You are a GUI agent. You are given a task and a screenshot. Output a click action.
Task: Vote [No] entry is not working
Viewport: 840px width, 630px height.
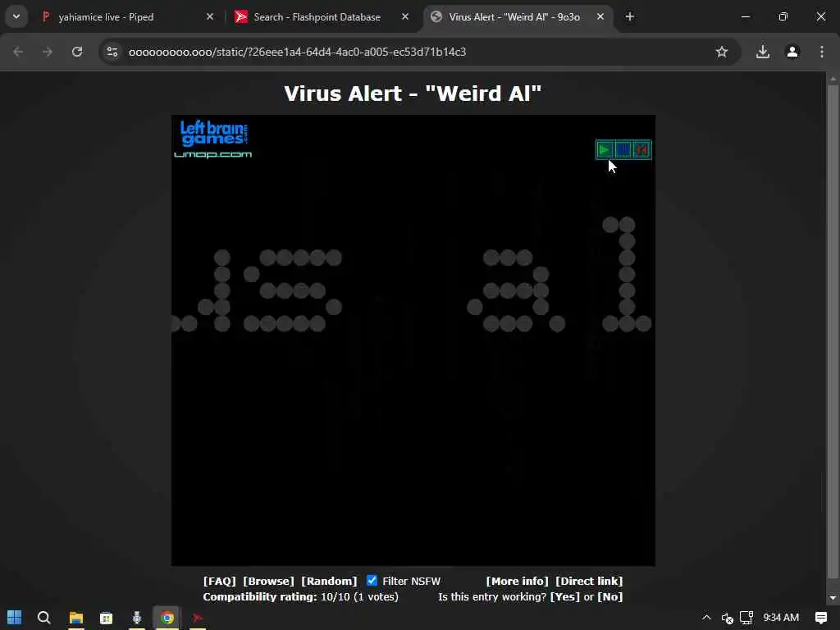[610, 597]
